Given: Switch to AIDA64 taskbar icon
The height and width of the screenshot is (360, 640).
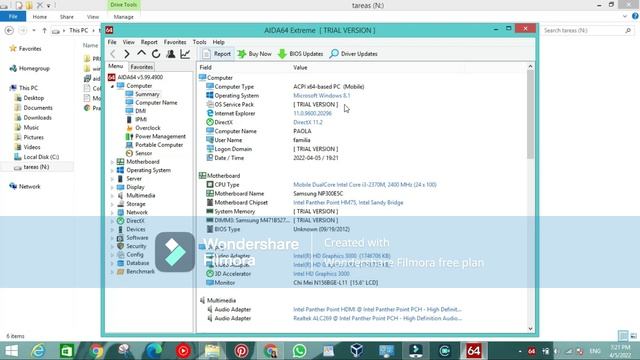Looking at the screenshot, I should (473, 351).
